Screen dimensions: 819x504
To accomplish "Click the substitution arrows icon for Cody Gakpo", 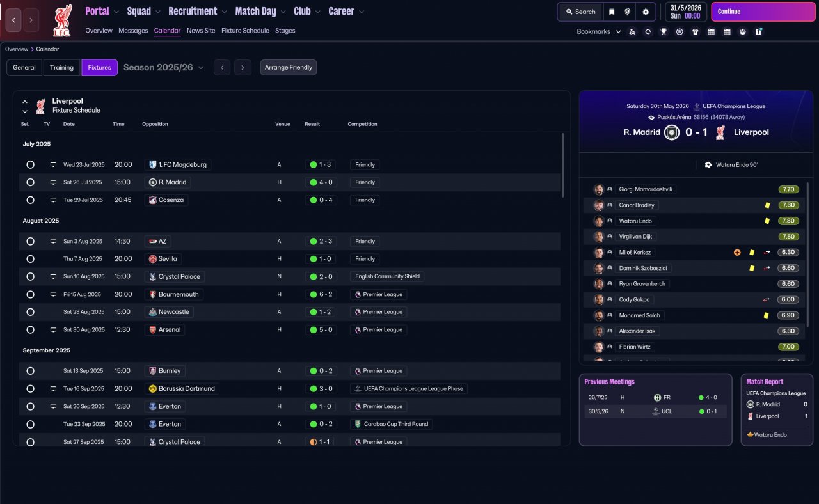I will point(767,299).
